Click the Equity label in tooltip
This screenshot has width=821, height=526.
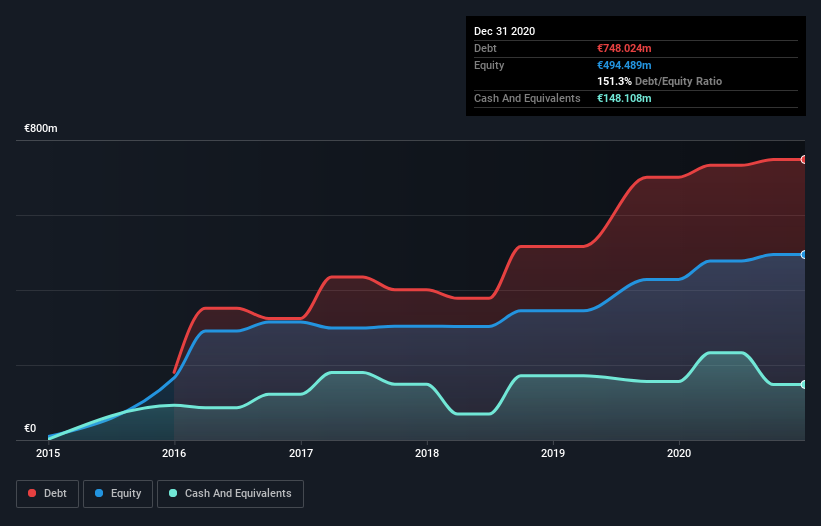click(x=489, y=65)
